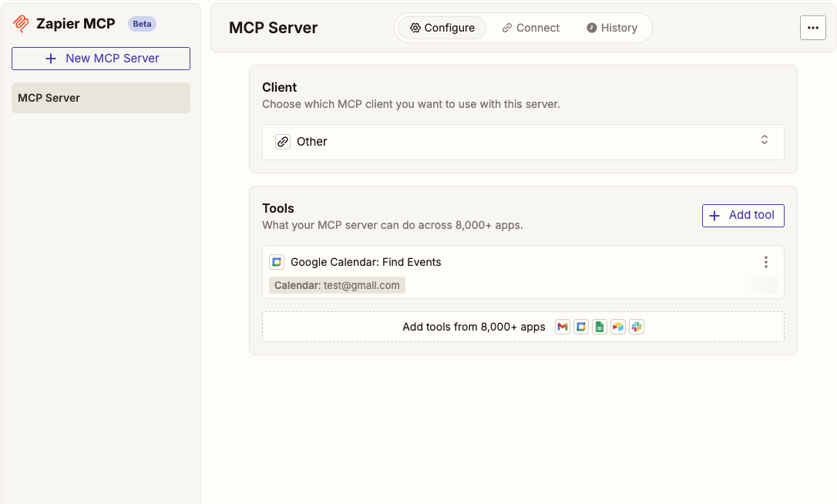The width and height of the screenshot is (837, 504).
Task: Click the Gmail app icon
Action: click(x=563, y=327)
